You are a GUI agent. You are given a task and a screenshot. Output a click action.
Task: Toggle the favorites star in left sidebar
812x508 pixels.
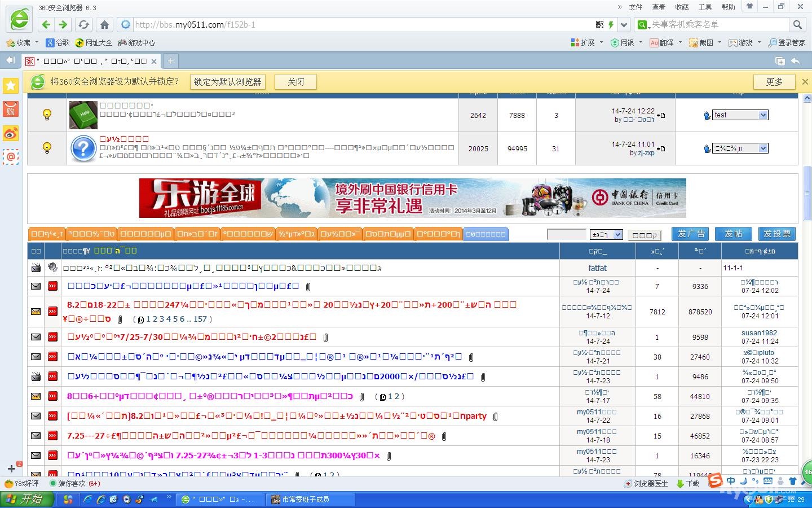coord(10,85)
